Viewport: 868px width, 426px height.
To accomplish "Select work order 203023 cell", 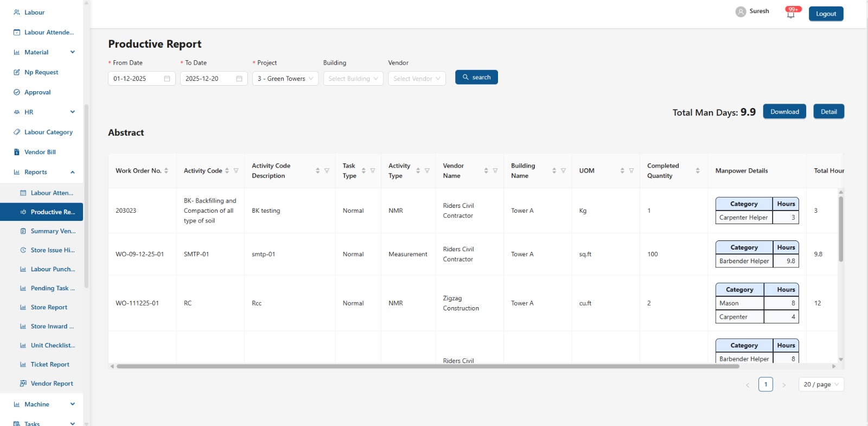I will [142, 211].
